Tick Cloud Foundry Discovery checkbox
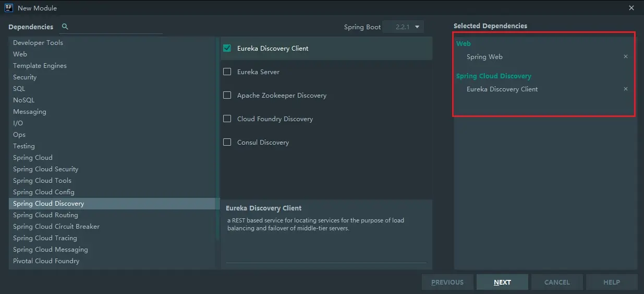 click(227, 119)
